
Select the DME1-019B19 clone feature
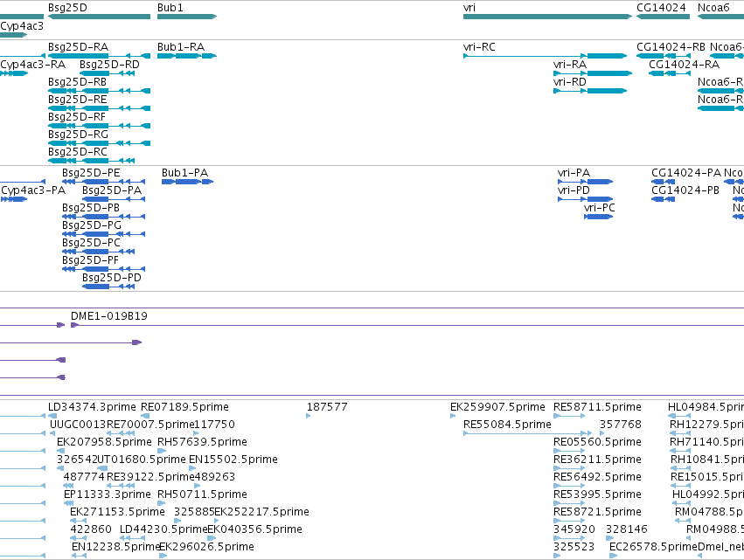(x=407, y=325)
